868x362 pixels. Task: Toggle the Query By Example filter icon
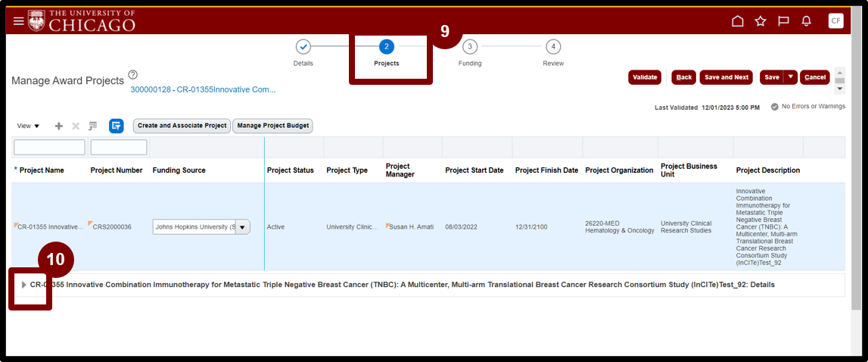[x=116, y=126]
